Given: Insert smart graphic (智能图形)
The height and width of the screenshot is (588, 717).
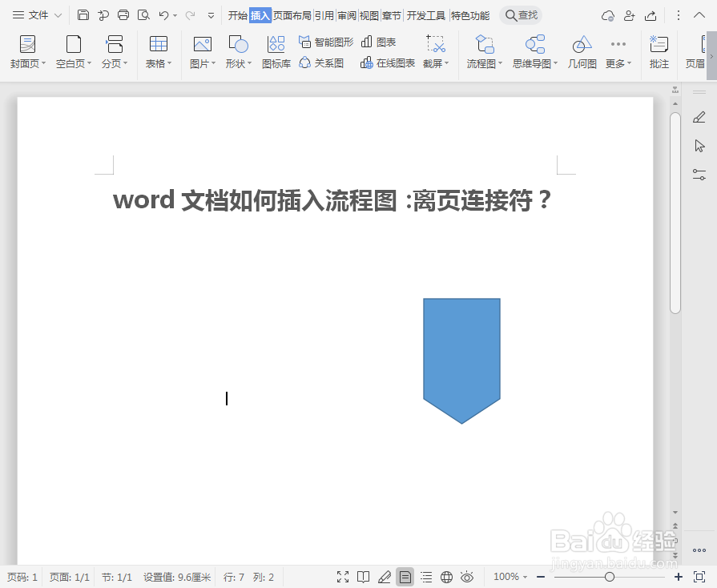Looking at the screenshot, I should coord(326,42).
